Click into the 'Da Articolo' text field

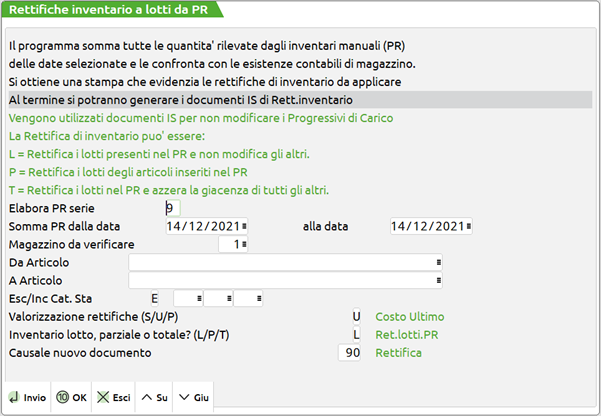280,262
